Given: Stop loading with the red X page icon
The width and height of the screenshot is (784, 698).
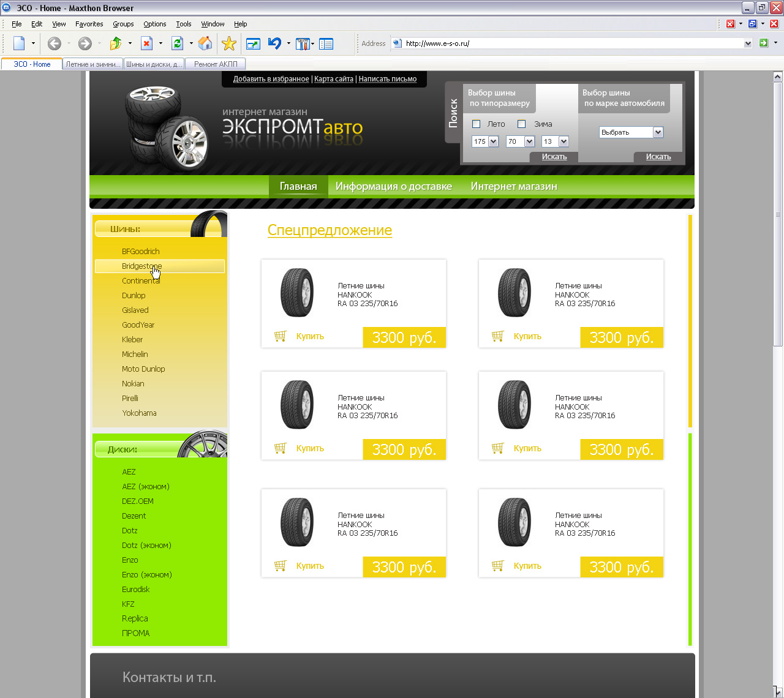Looking at the screenshot, I should tap(146, 43).
